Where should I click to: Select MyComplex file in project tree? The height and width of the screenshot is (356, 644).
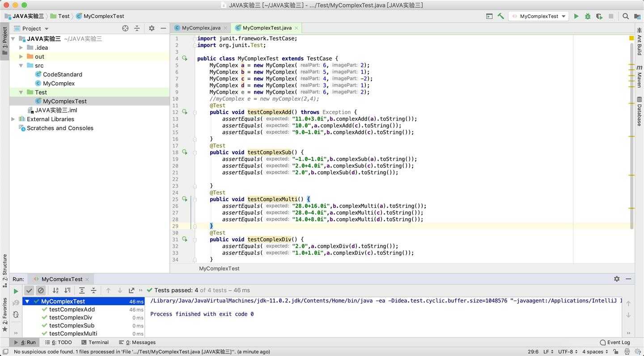(x=59, y=84)
